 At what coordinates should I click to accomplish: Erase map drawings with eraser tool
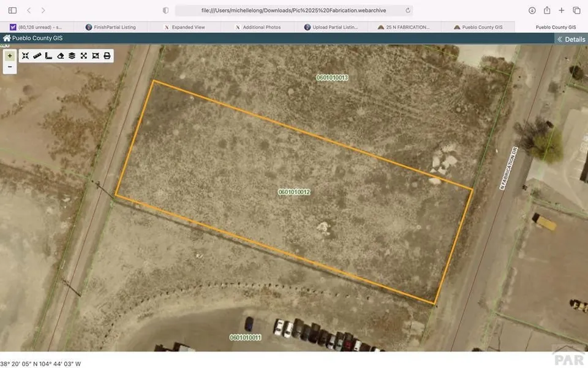tap(60, 56)
